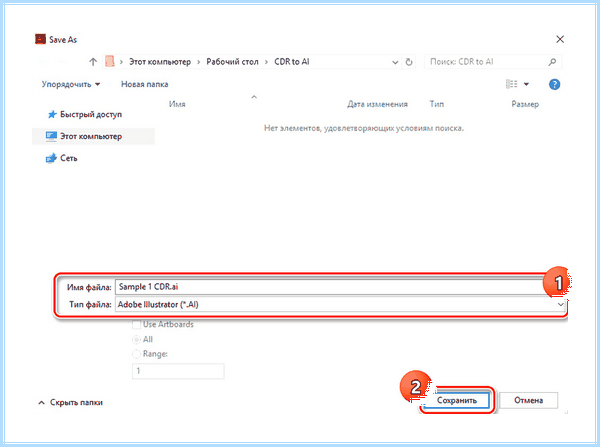Click the Сохранить button

click(x=457, y=400)
